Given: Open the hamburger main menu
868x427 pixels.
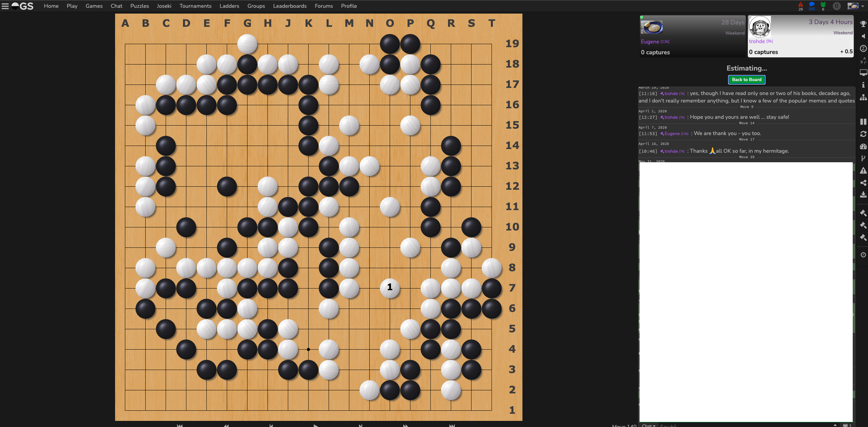Looking at the screenshot, I should 5,6.
